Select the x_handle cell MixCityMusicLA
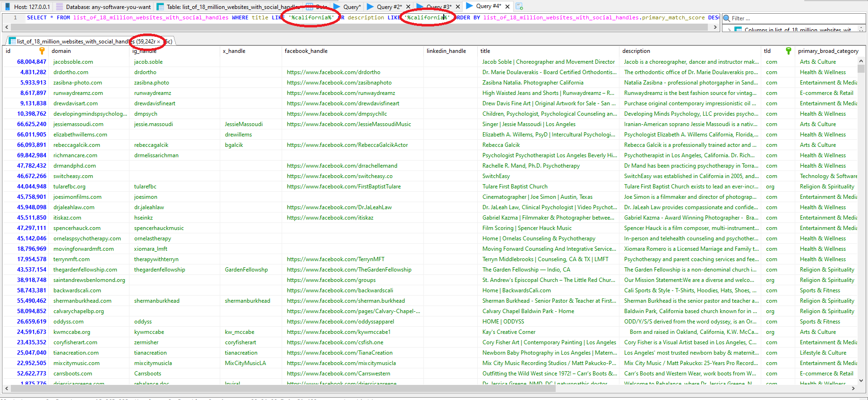The width and height of the screenshot is (868, 400). tap(250, 363)
